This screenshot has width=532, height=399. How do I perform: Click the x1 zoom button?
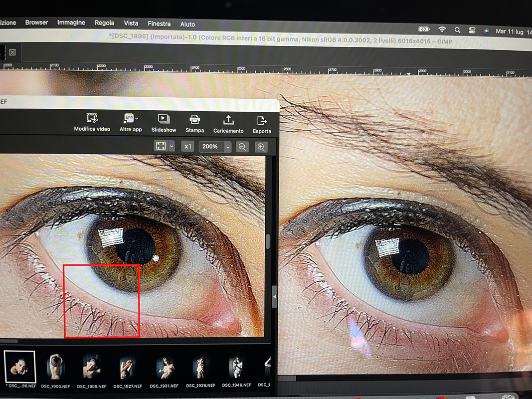pos(187,146)
